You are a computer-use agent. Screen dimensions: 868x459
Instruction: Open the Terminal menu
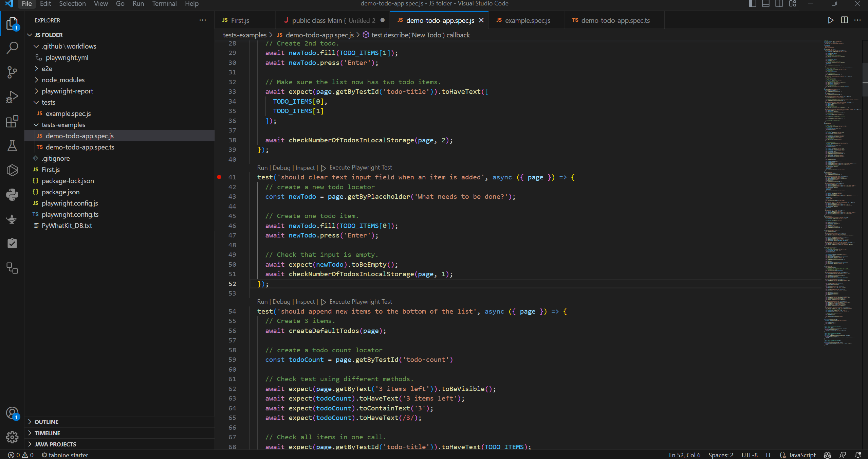(x=164, y=4)
